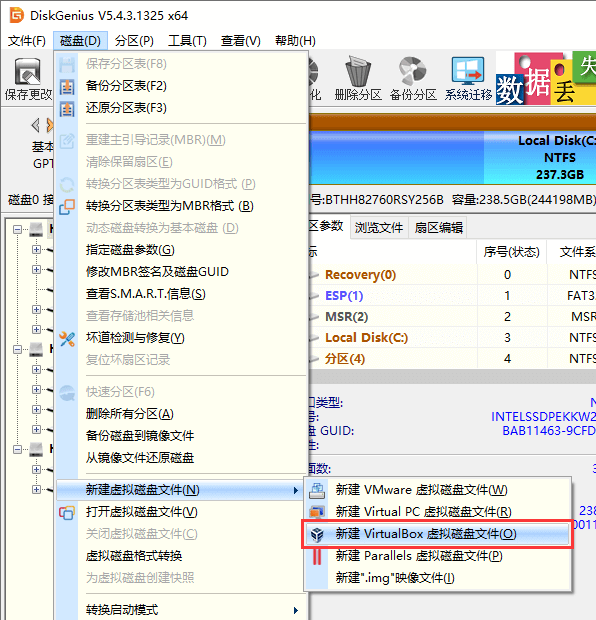Select 新建".img"映像文件(I)
Image resolution: width=596 pixels, height=620 pixels.
click(x=437, y=578)
